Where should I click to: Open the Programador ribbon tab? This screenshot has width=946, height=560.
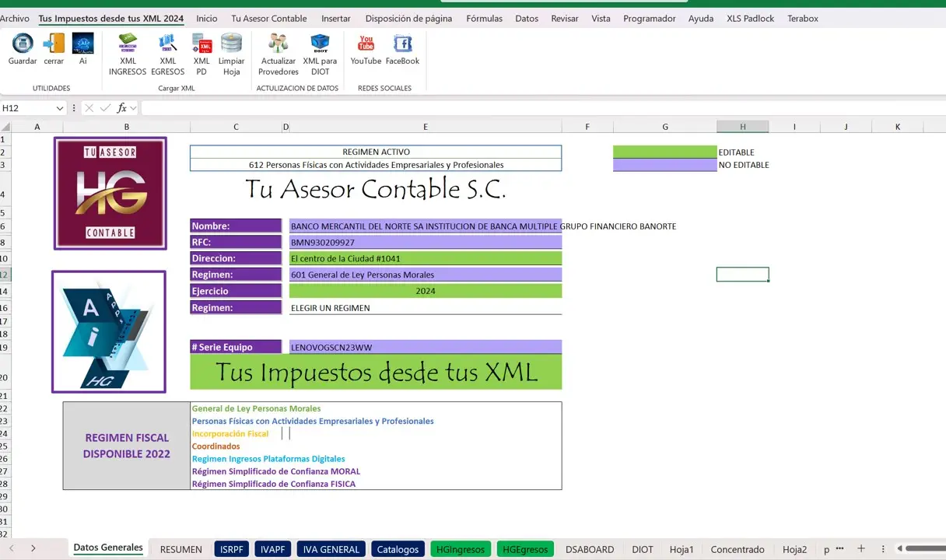pos(650,18)
